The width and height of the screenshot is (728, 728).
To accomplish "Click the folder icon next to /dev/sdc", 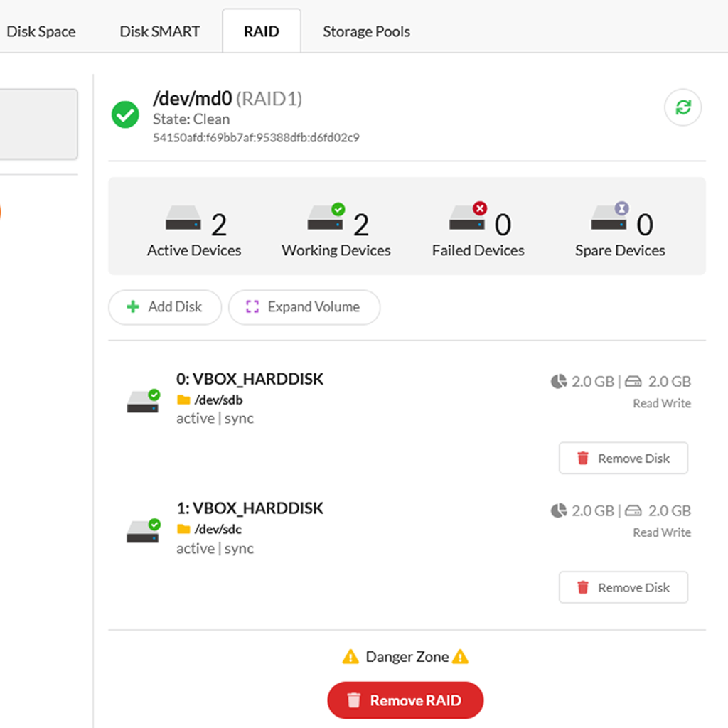I will (x=183, y=529).
